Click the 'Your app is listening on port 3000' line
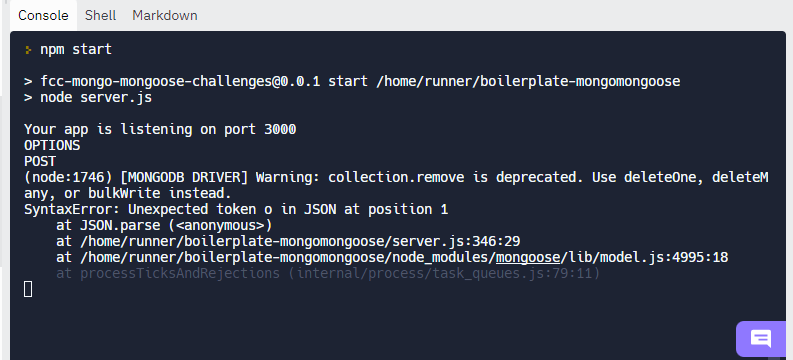The width and height of the screenshot is (793, 360). (x=160, y=129)
